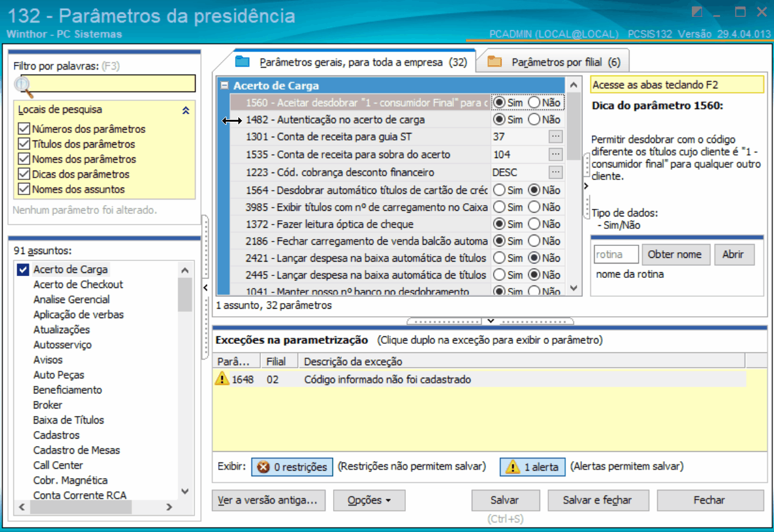Select Baixa de Títulos subject

point(68,420)
